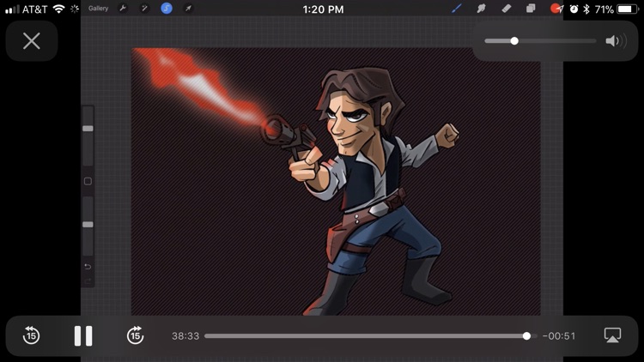Tap the battery indicator in status bar
Image resolution: width=644 pixels, height=362 pixels.
(626, 9)
